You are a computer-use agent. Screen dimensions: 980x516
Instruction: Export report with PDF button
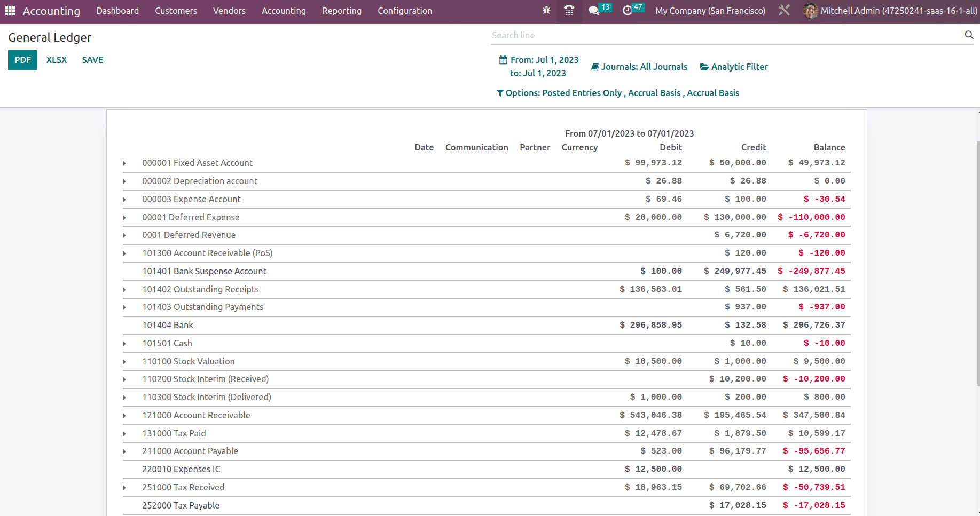pos(22,60)
